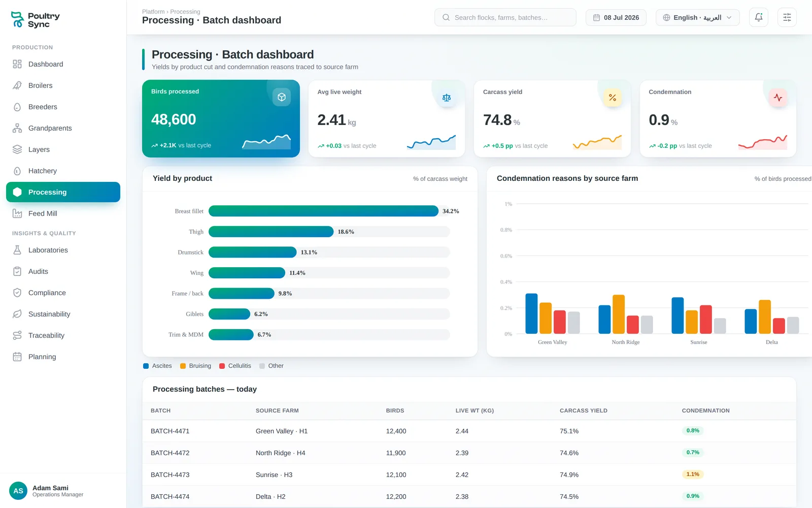Go to Dashboard in sidebar
The image size is (812, 508).
[x=63, y=64]
